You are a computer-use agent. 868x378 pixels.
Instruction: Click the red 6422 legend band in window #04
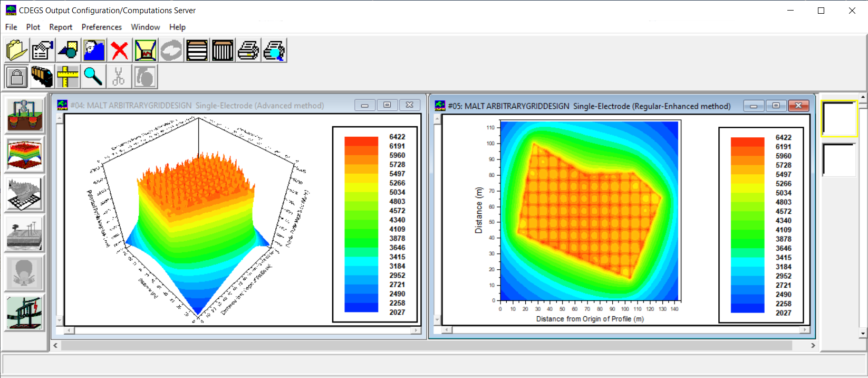pos(361,141)
